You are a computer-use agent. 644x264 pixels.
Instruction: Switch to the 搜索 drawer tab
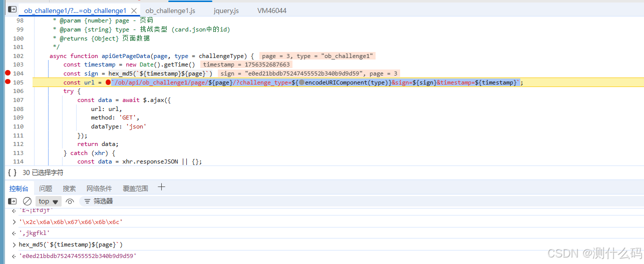pos(69,188)
